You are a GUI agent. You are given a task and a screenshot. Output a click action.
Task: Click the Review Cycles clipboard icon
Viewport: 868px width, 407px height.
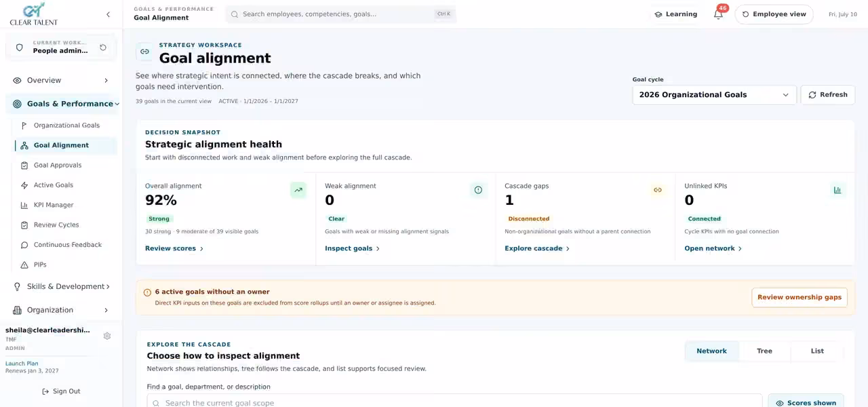24,225
